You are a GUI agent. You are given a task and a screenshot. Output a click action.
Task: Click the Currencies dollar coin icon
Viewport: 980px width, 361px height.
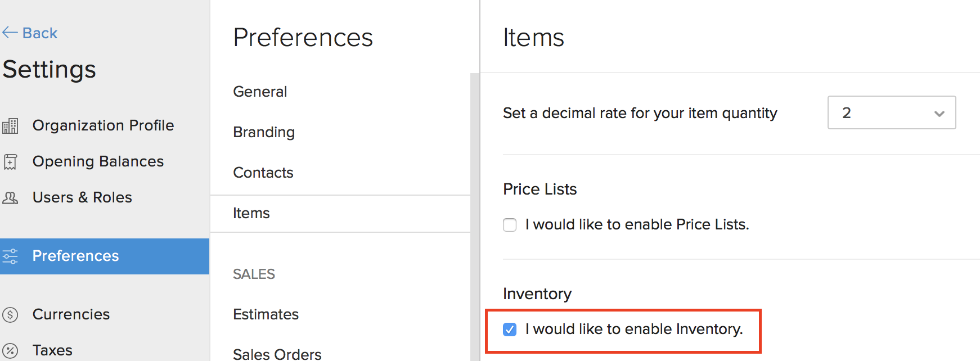click(10, 314)
